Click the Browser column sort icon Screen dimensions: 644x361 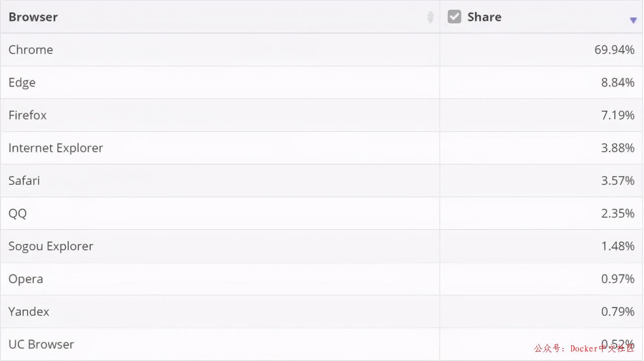coord(431,17)
